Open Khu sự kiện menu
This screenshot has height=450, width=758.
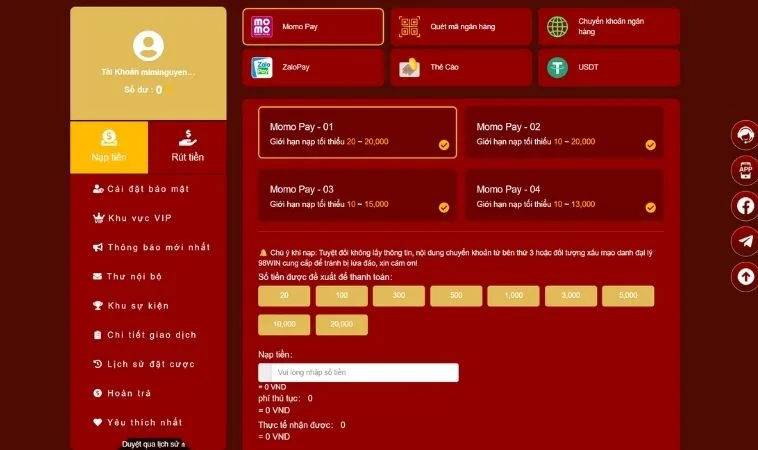[131, 305]
